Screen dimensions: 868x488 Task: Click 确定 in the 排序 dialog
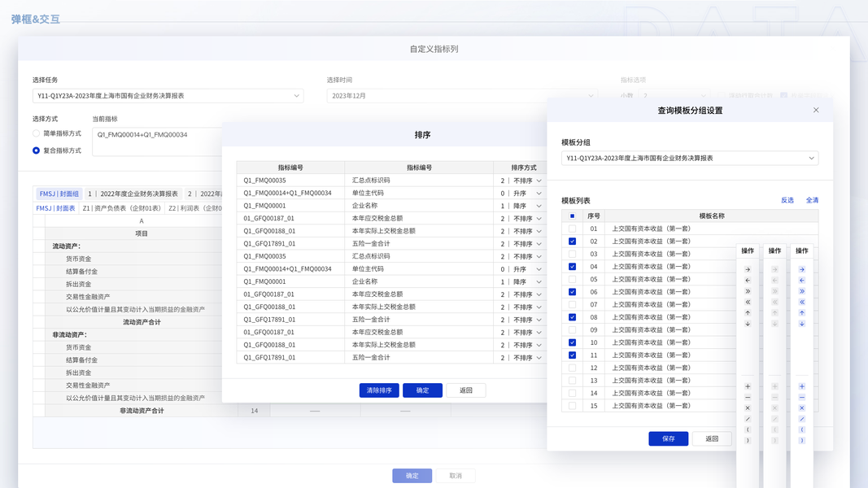tap(422, 390)
